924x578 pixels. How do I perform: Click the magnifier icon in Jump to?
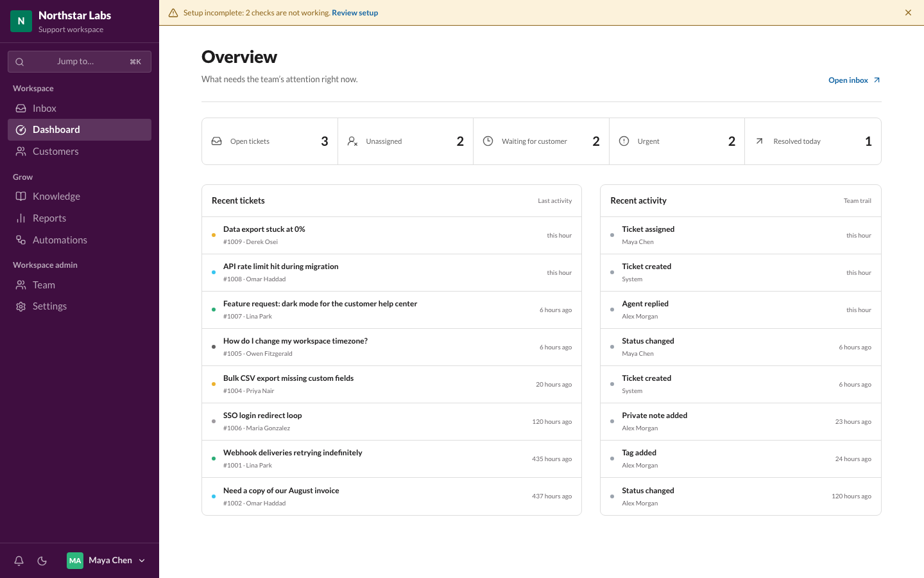point(20,62)
